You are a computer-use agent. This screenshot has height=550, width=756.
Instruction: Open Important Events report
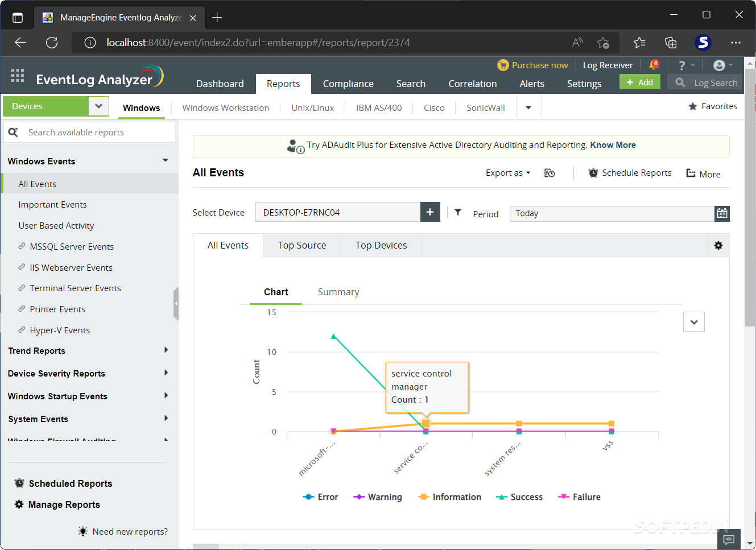[52, 205]
